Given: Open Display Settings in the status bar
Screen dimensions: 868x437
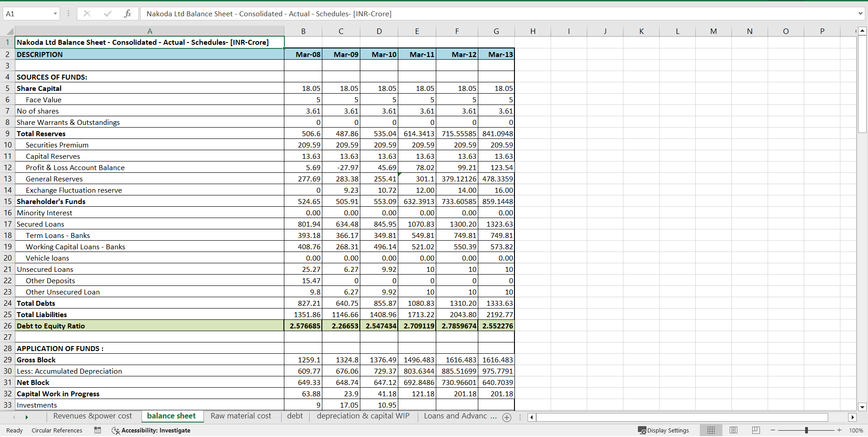Looking at the screenshot, I should click(663, 430).
